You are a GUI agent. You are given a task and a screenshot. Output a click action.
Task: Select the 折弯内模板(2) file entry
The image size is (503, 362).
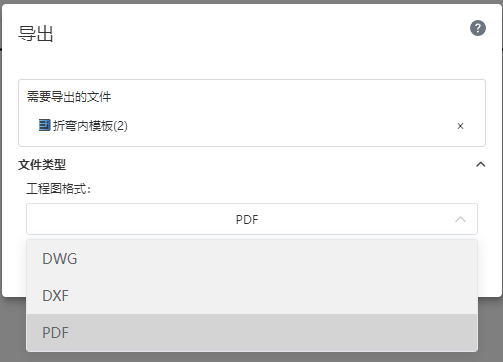pyautogui.click(x=90, y=126)
